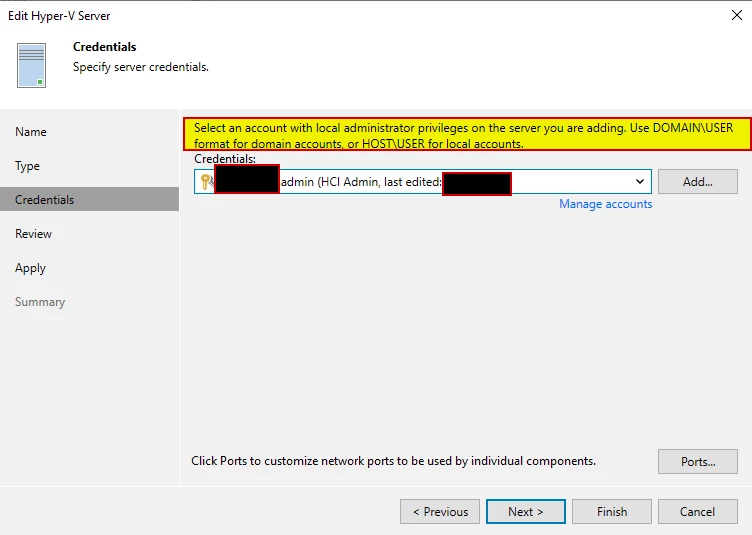
Task: Continue with the Next button
Action: coord(526,512)
